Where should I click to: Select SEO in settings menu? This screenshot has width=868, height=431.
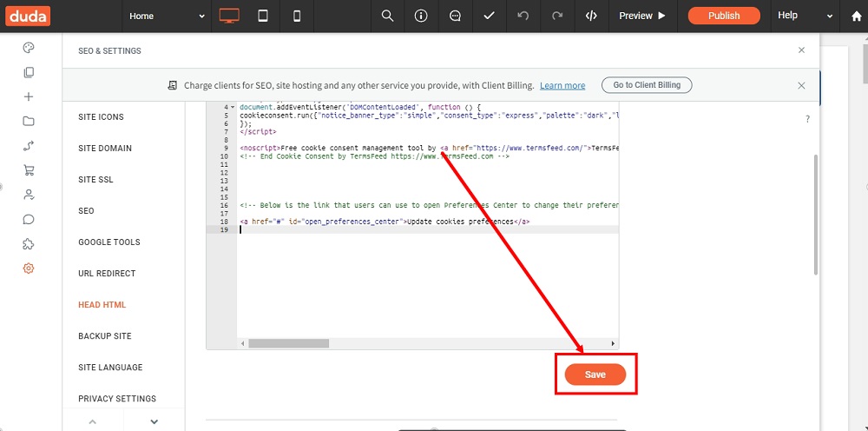pyautogui.click(x=86, y=211)
